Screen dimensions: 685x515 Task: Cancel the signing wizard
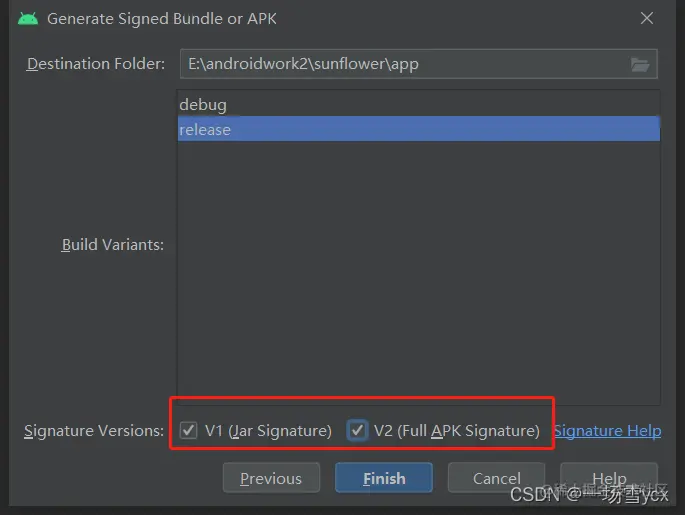[x=496, y=478]
